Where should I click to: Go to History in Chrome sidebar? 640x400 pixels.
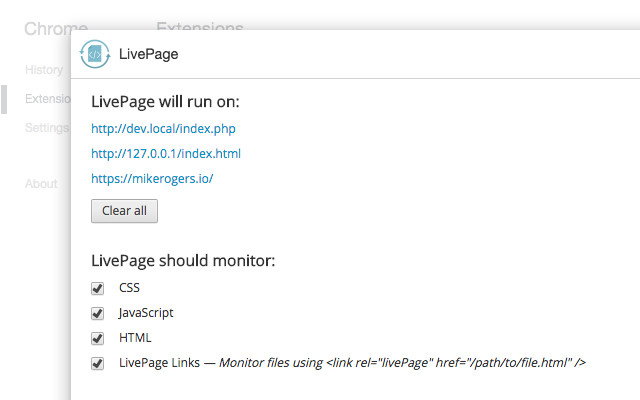[44, 70]
